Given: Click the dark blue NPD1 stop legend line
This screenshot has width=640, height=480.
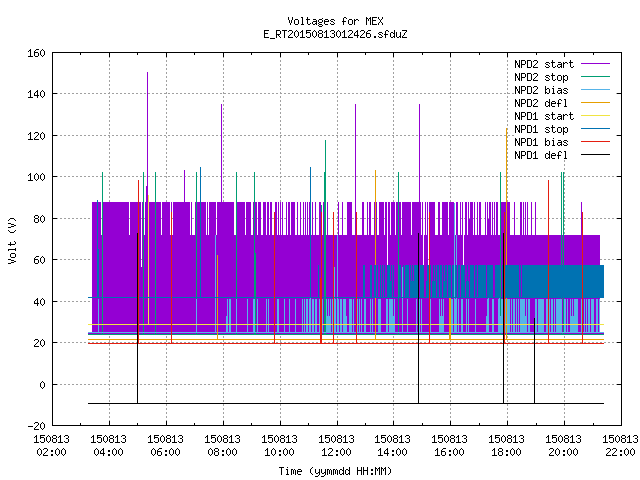Looking at the screenshot, I should 595,129.
